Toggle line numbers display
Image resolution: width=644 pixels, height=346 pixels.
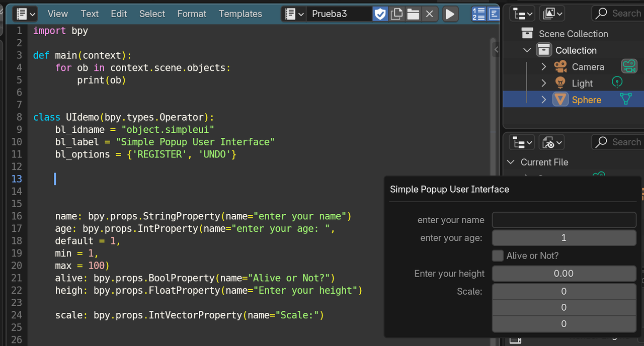[x=478, y=14]
